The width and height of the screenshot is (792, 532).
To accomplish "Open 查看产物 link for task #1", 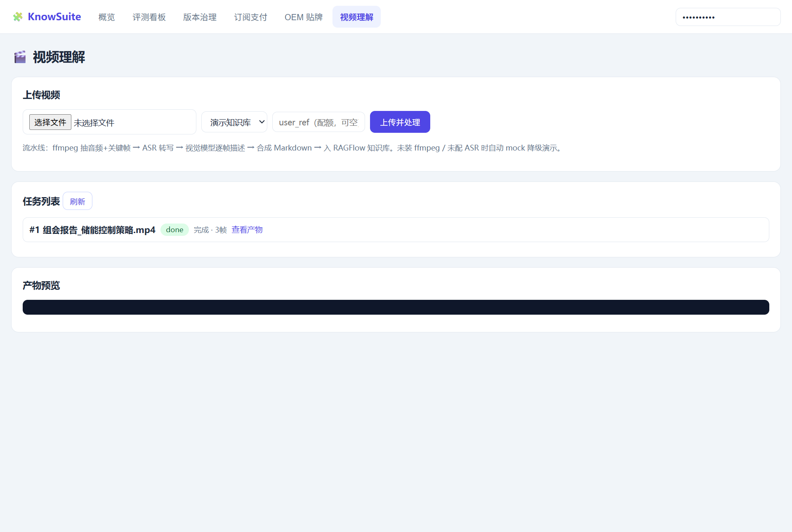I will point(247,230).
